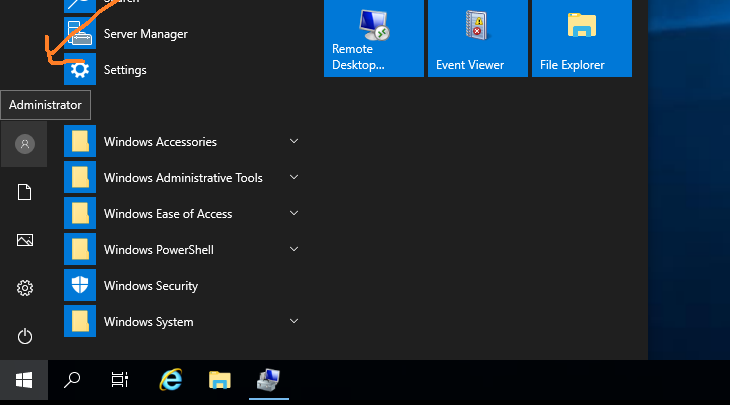This screenshot has height=405, width=730.
Task: Open Remote Desktop tile
Action: coord(374,38)
